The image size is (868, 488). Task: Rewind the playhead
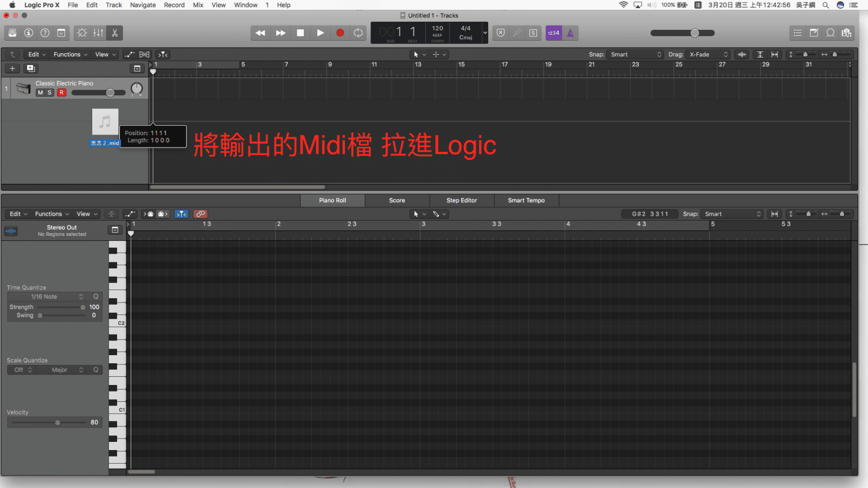260,33
